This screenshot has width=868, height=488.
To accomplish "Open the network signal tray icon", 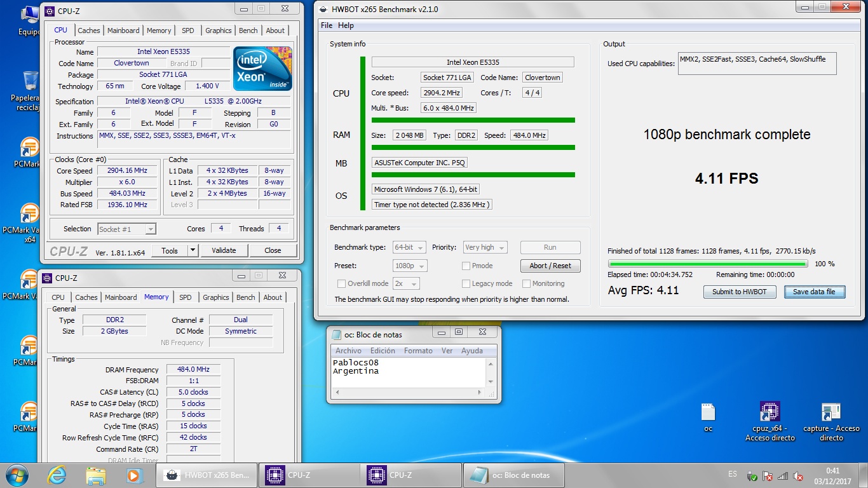I will pos(783,476).
